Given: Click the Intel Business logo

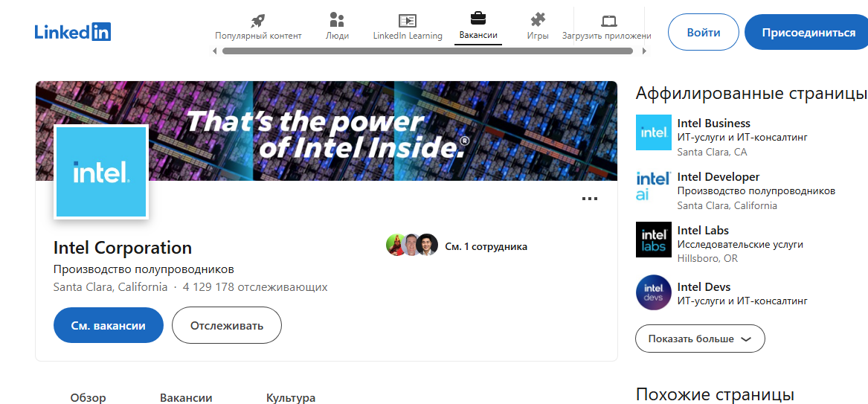Looking at the screenshot, I should pos(653,132).
